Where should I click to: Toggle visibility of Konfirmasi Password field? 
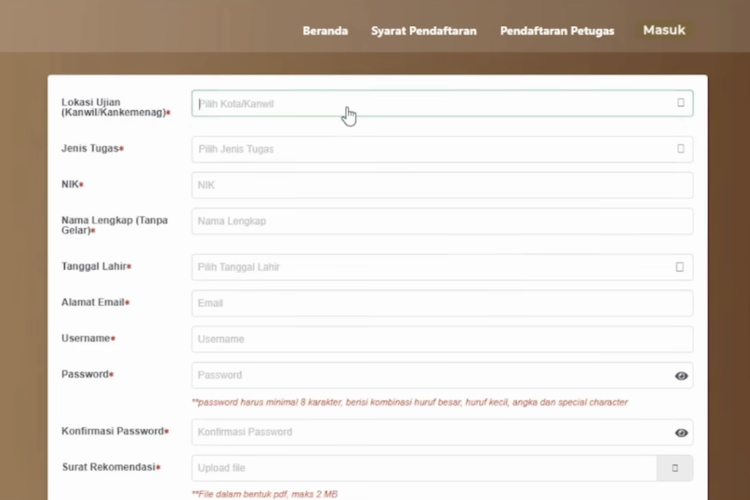(681, 433)
